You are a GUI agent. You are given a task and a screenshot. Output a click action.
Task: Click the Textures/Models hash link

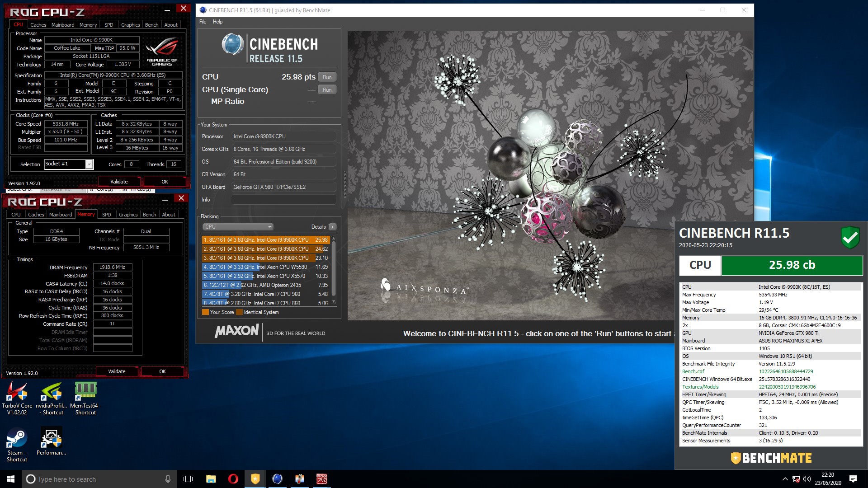(787, 387)
